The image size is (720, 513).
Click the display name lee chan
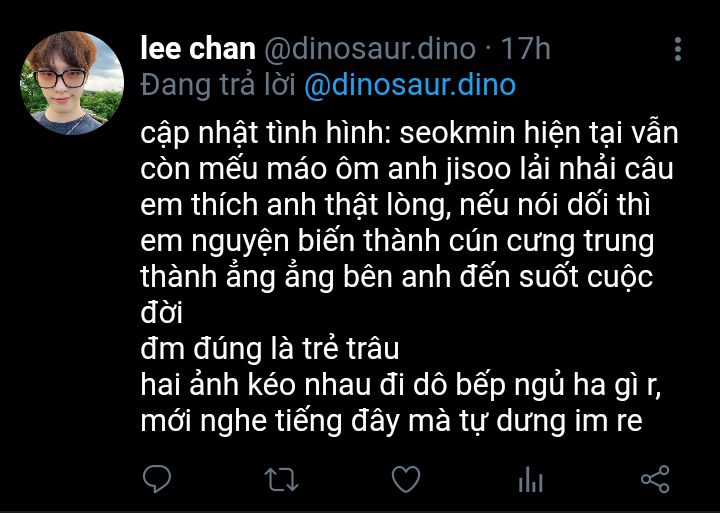click(197, 48)
